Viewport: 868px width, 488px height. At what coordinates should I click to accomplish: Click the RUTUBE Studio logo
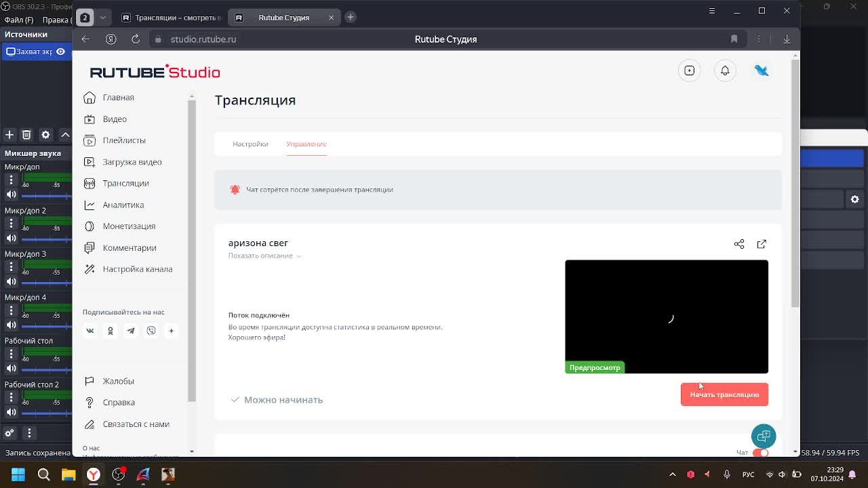click(x=155, y=72)
